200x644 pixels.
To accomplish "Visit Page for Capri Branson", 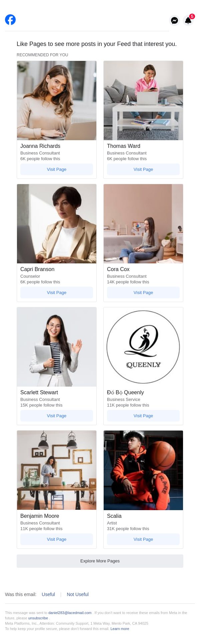I will [57, 293].
